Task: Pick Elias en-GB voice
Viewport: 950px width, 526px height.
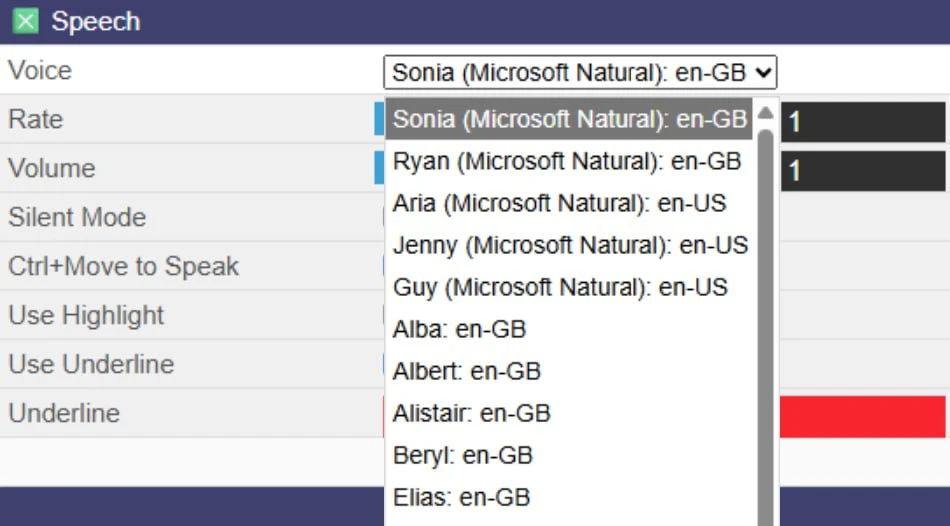Action: [570, 497]
